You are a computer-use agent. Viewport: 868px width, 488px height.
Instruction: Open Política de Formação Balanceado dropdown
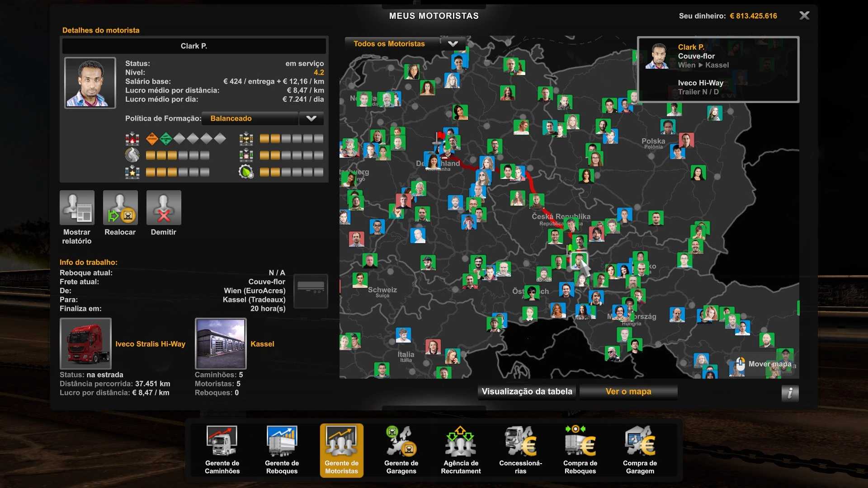(250, 118)
